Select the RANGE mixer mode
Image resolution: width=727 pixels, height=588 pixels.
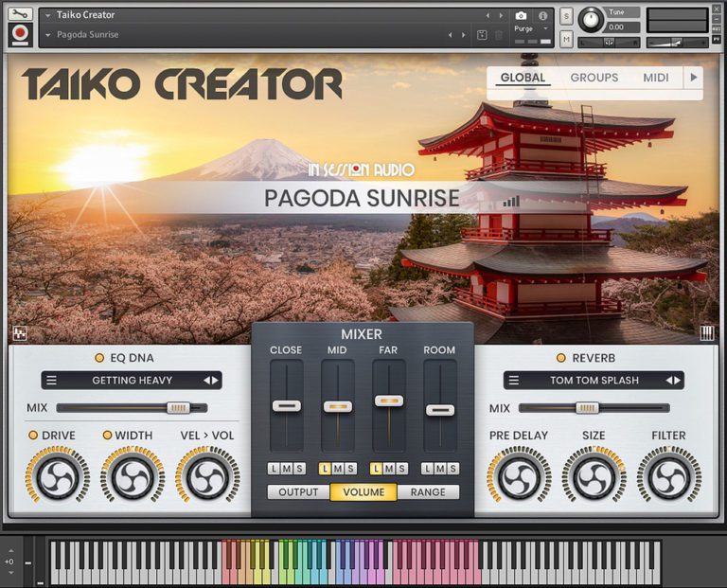click(x=428, y=492)
